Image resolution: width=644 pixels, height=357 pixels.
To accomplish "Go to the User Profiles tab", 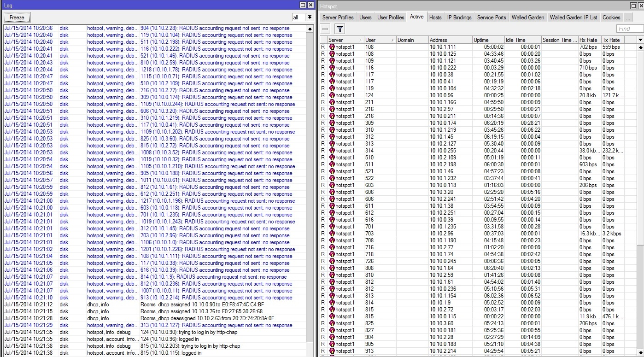I will tap(391, 18).
